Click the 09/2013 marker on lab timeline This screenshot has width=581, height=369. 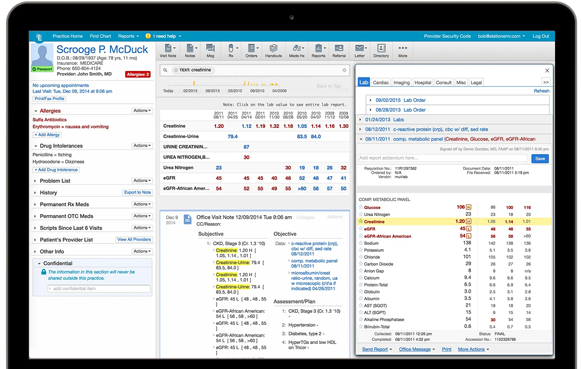[x=212, y=91]
